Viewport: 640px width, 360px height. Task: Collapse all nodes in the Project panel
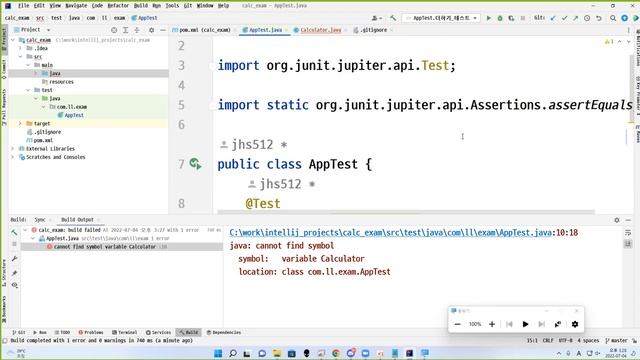[x=137, y=30]
